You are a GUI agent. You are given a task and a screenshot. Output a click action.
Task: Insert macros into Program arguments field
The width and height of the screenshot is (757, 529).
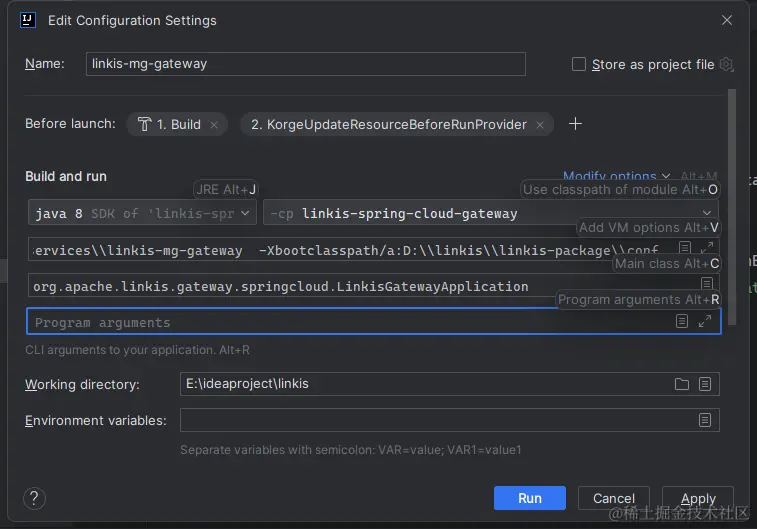tap(682, 321)
